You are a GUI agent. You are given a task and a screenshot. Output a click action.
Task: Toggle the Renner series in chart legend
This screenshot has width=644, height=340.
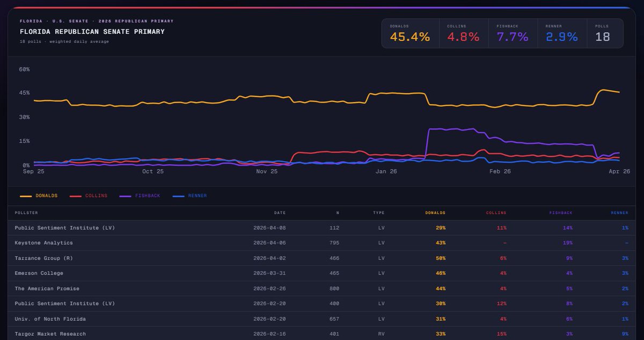[189, 196]
